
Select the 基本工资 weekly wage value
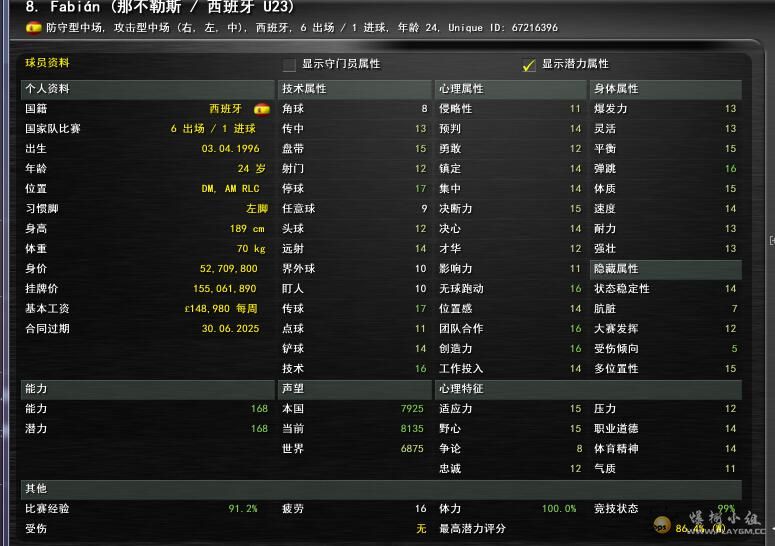pos(221,309)
